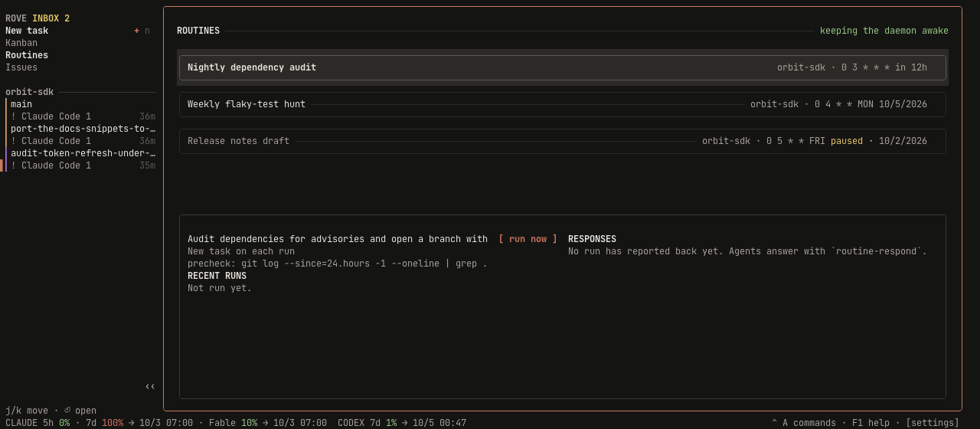The image size is (980, 429).
Task: Click the 7d 100% usage indicator
Action: pos(104,423)
